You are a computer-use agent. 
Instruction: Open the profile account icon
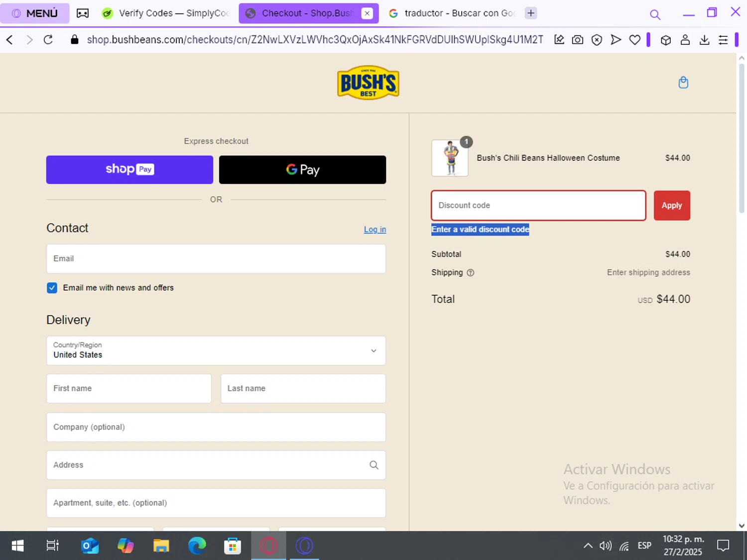685,40
